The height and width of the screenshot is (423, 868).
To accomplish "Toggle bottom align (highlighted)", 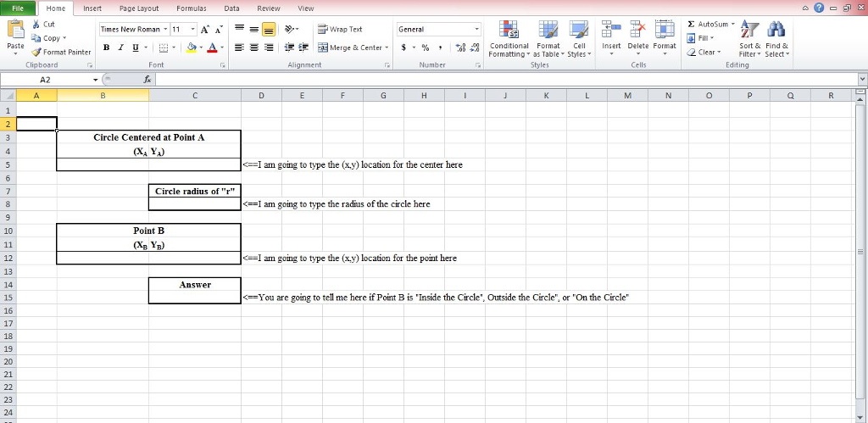I will [269, 29].
